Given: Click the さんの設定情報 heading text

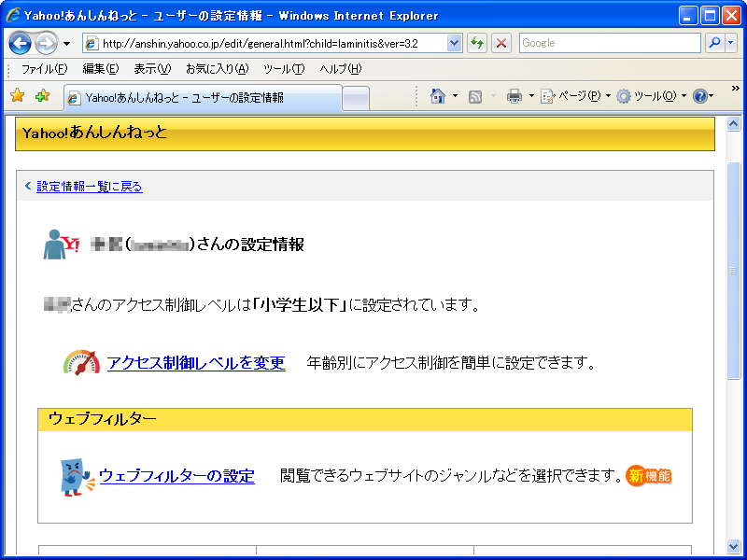Looking at the screenshot, I should click(x=250, y=245).
